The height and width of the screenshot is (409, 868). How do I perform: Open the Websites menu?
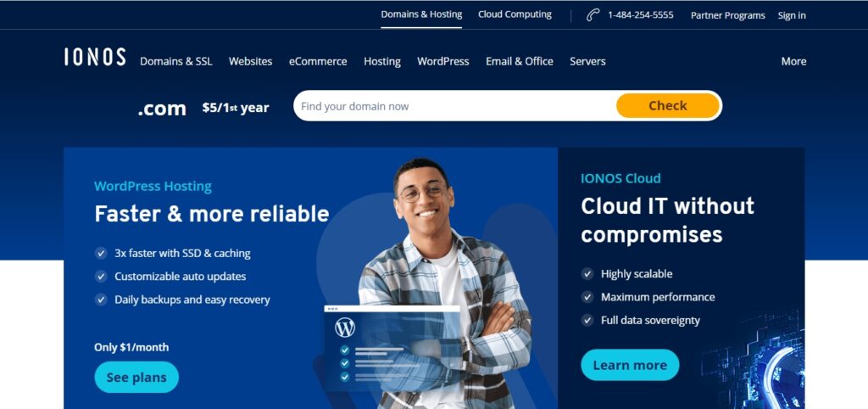point(251,61)
